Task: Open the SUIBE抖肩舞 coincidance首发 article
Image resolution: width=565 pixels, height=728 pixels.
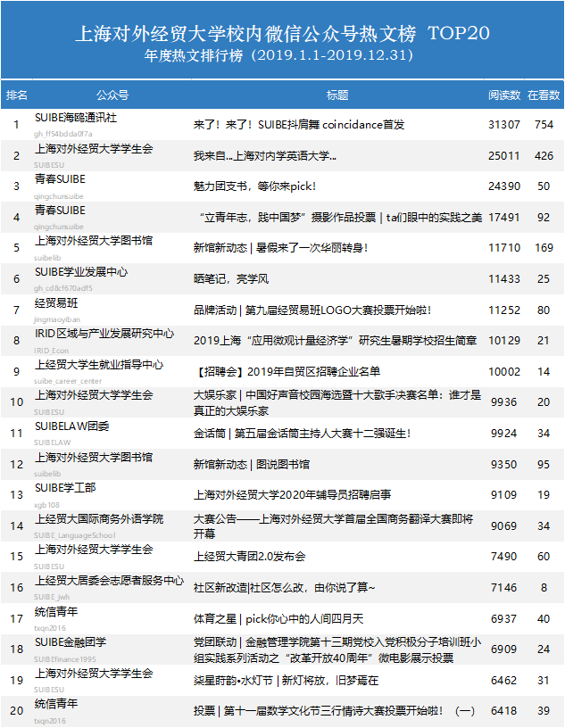Action: 299,125
